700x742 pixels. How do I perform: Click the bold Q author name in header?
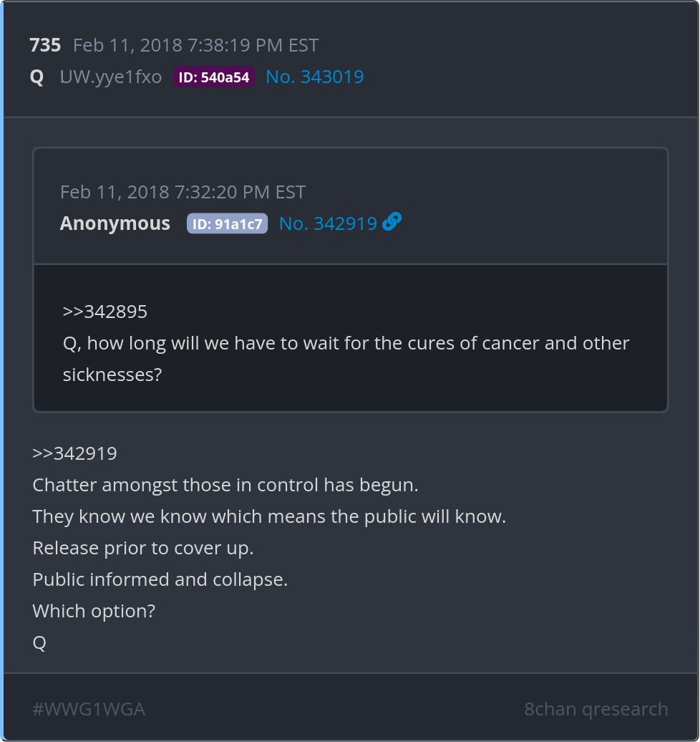click(37, 77)
